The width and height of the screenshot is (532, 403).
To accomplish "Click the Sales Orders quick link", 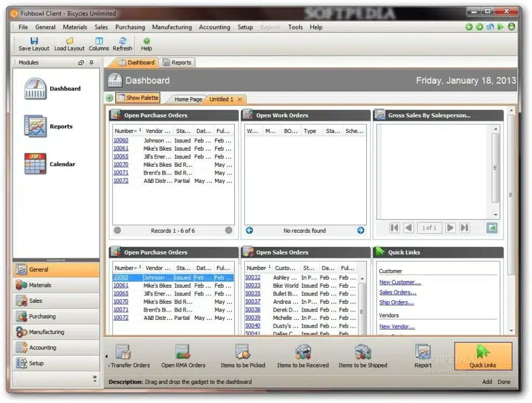I will [x=397, y=292].
